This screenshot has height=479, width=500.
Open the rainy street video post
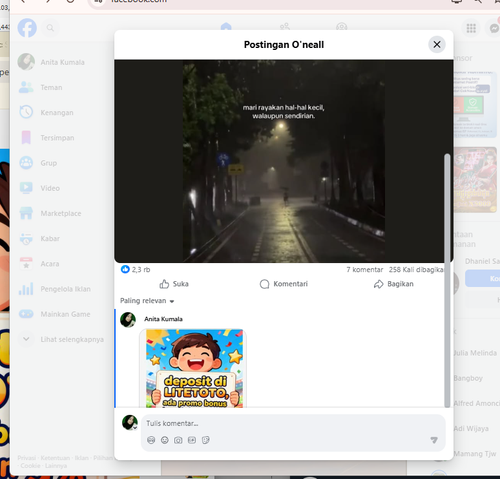[x=284, y=161]
